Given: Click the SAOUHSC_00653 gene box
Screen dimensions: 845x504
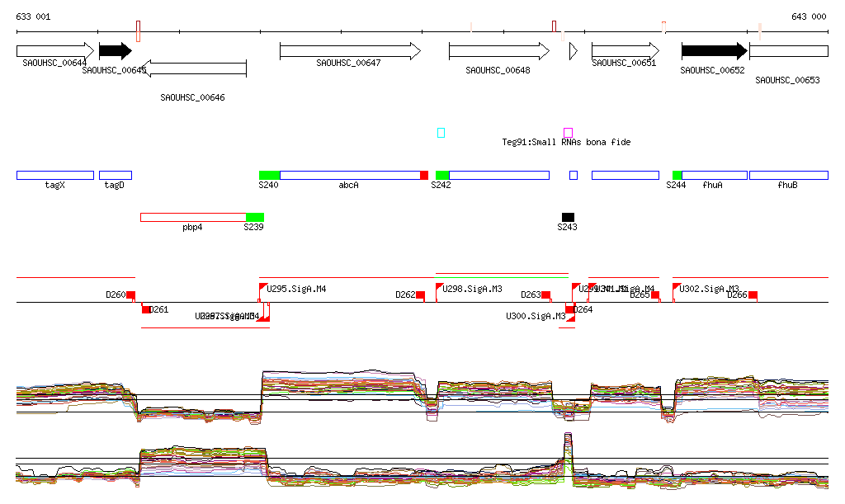Looking at the screenshot, I should (788, 51).
